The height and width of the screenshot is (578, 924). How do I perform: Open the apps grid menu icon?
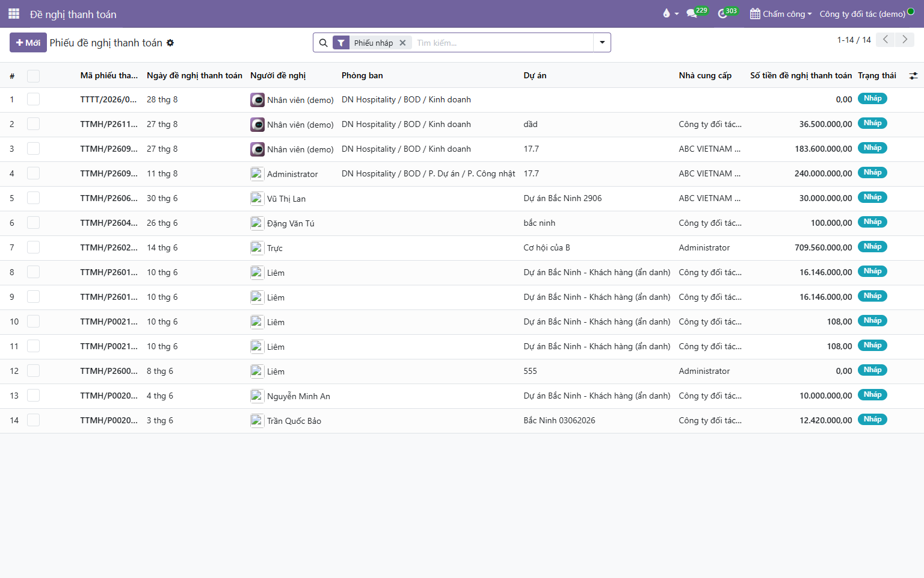pyautogui.click(x=14, y=14)
